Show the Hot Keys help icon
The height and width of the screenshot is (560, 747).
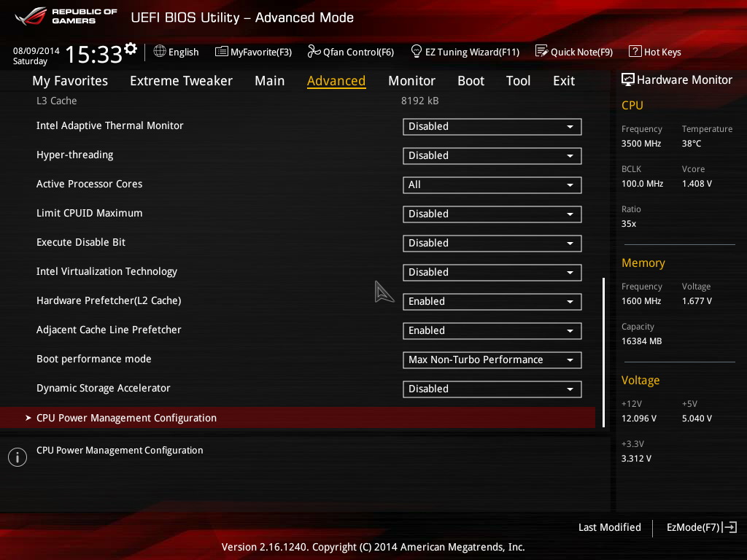635,52
